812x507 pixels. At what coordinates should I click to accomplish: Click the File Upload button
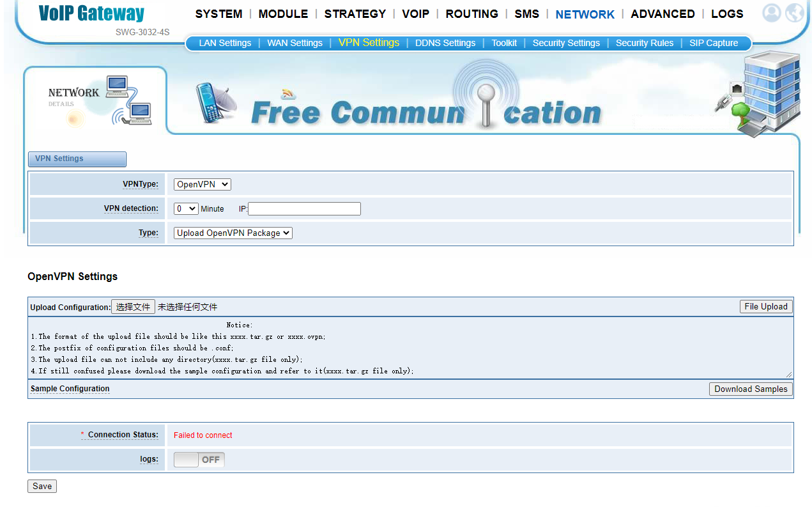766,306
